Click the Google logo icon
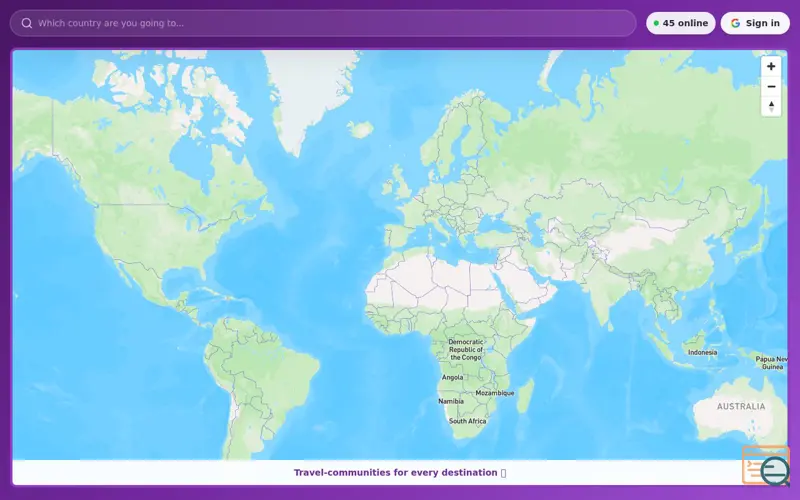 click(x=735, y=23)
